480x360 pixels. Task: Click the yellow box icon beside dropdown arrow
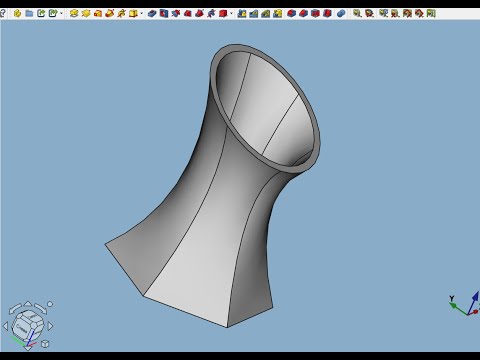point(133,13)
